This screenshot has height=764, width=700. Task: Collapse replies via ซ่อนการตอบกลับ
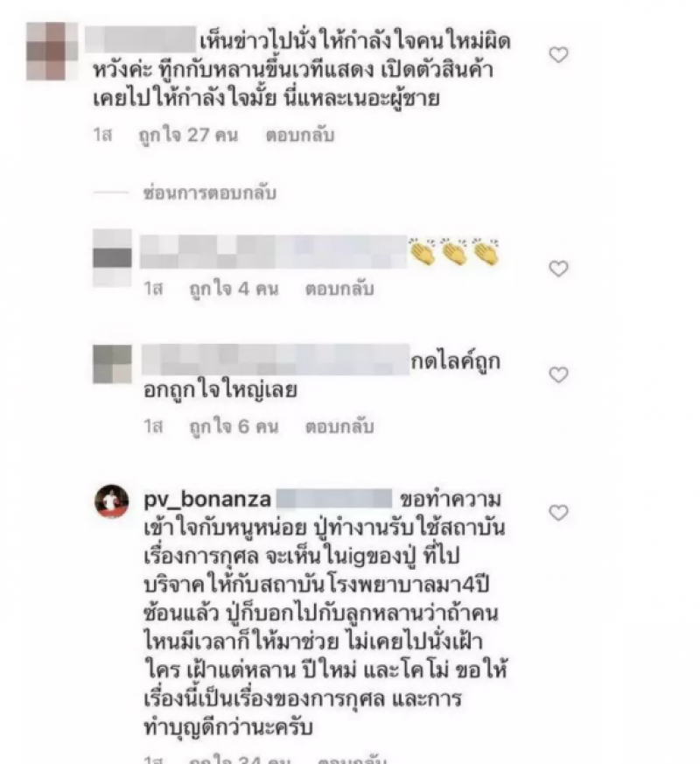point(209,193)
